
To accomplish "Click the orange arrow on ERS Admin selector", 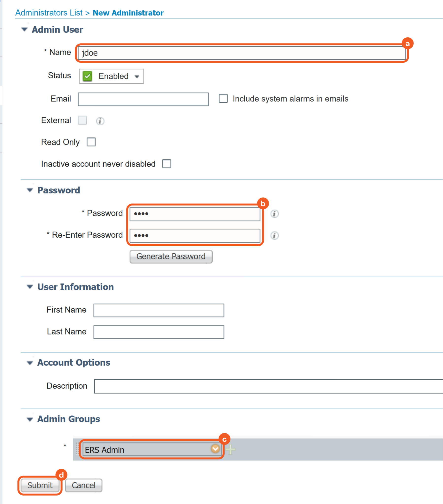I will (x=215, y=449).
